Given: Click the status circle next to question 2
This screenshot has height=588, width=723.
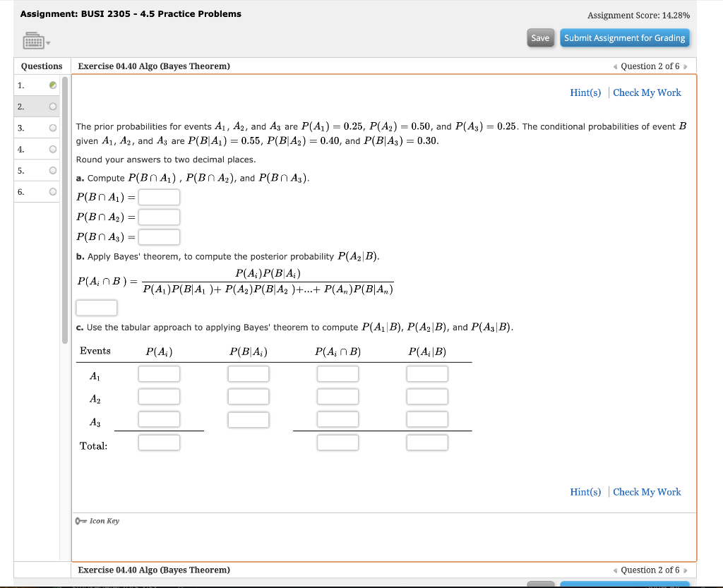Looking at the screenshot, I should (x=52, y=106).
